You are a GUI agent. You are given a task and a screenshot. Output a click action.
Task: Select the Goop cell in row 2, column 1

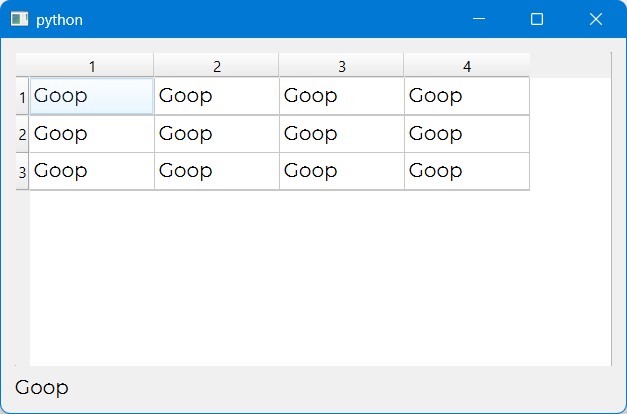pyautogui.click(x=92, y=134)
